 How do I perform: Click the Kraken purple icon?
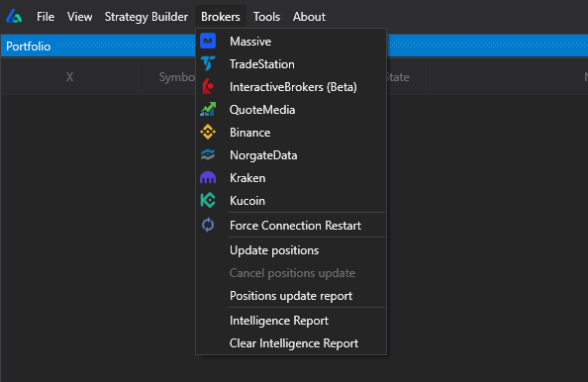click(x=208, y=178)
